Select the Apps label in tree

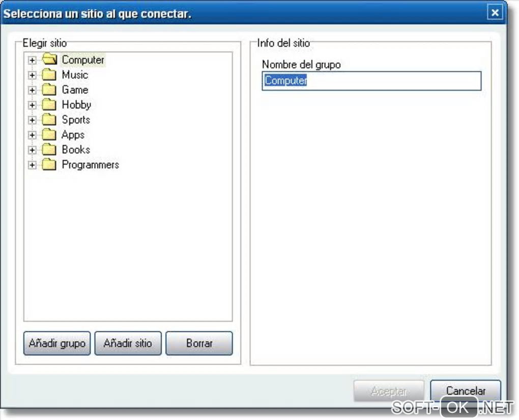(73, 135)
